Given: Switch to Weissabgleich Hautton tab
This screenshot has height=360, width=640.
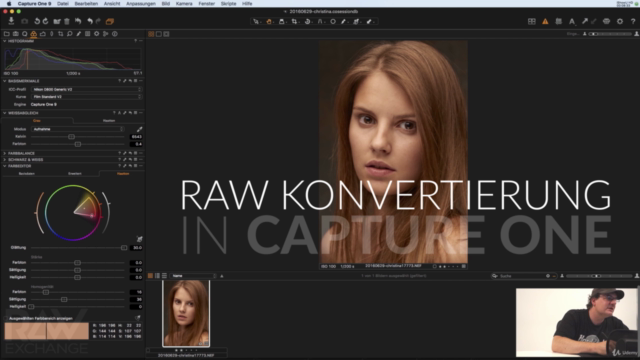Looking at the screenshot, I should 109,120.
